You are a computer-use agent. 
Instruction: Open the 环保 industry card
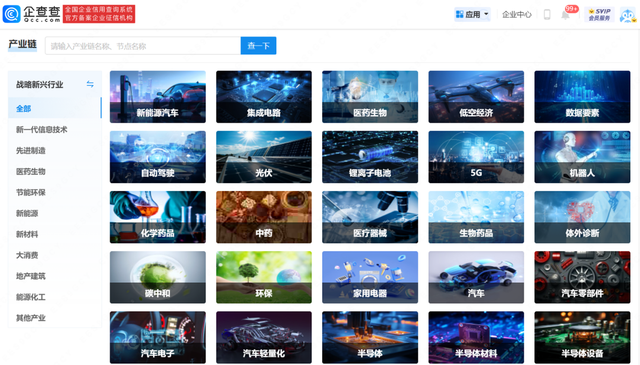264,277
